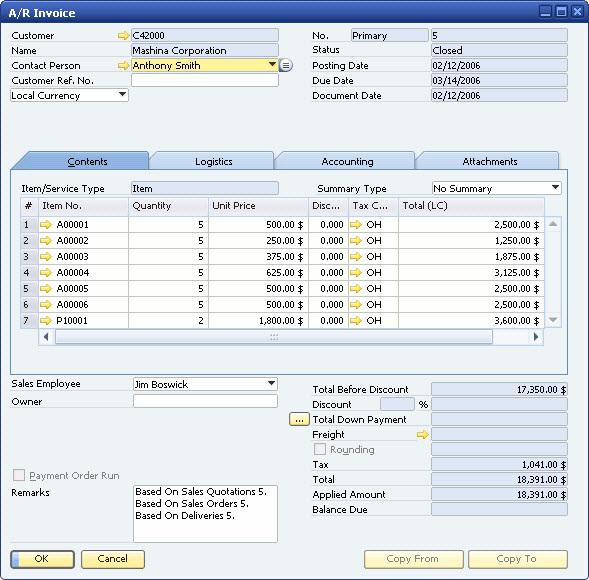Open the Customer C42000 link arrow
This screenshot has width=589, height=580.
(123, 36)
